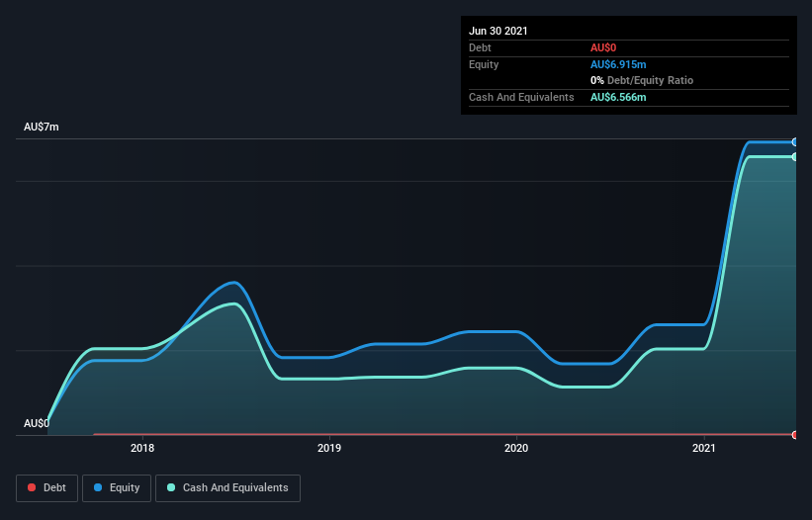Click the 2018 x-axis label
Screen dimensions: 812x520
click(x=142, y=448)
